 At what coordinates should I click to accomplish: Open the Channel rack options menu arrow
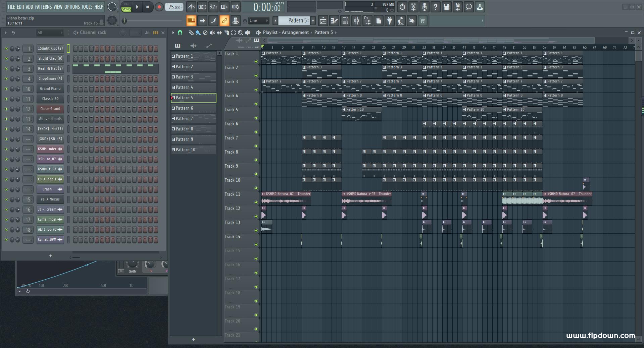tap(6, 33)
